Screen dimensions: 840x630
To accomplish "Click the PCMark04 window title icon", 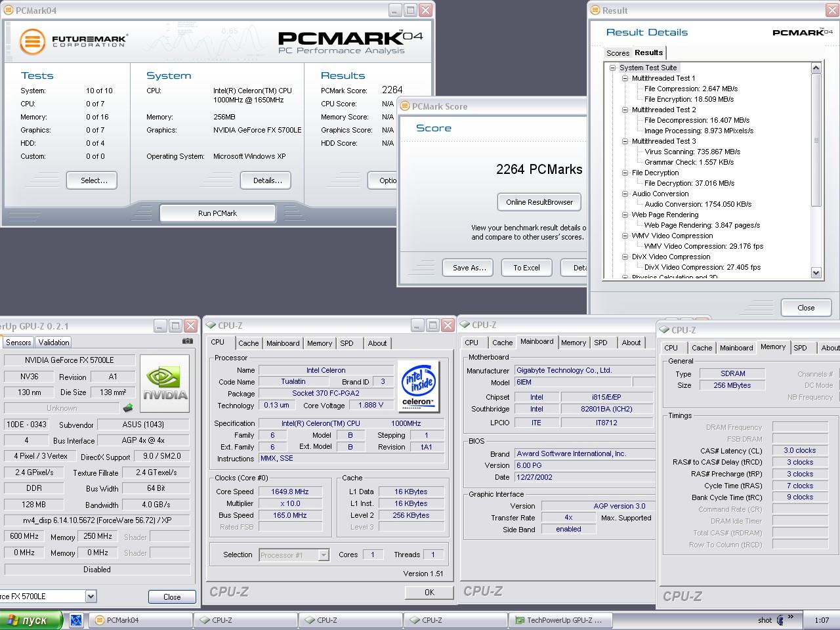I will point(8,10).
